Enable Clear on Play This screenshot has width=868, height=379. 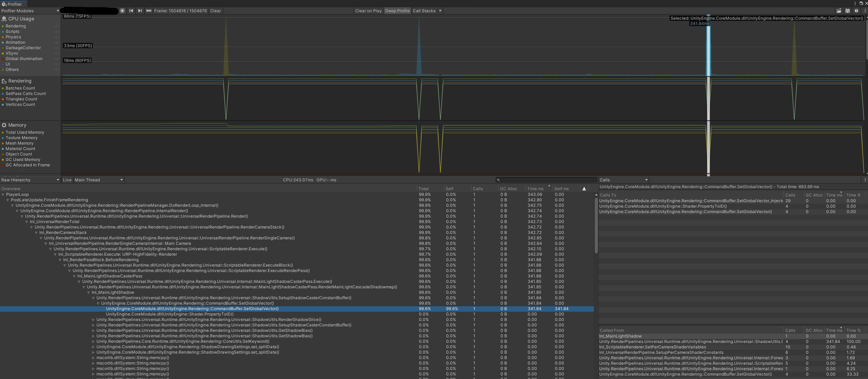(368, 10)
